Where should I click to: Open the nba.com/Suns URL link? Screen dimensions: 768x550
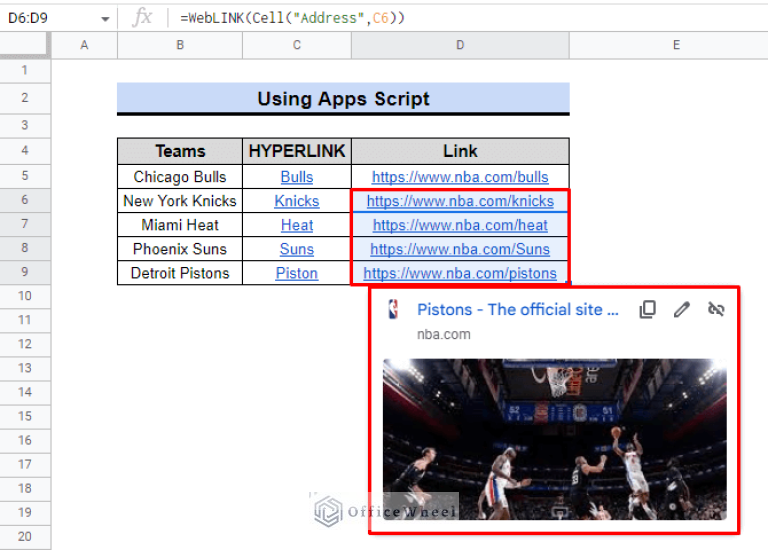[460, 249]
